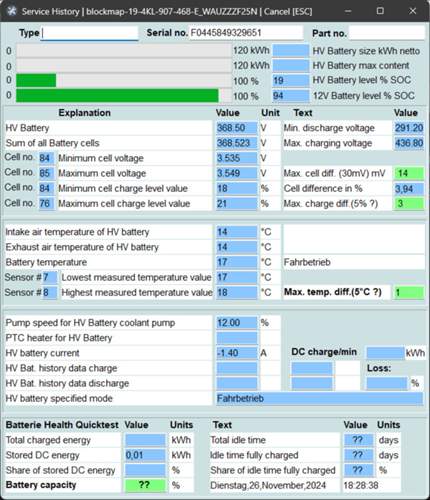Click Sensor # 8 number field
This screenshot has width=430, height=500.
[x=50, y=292]
